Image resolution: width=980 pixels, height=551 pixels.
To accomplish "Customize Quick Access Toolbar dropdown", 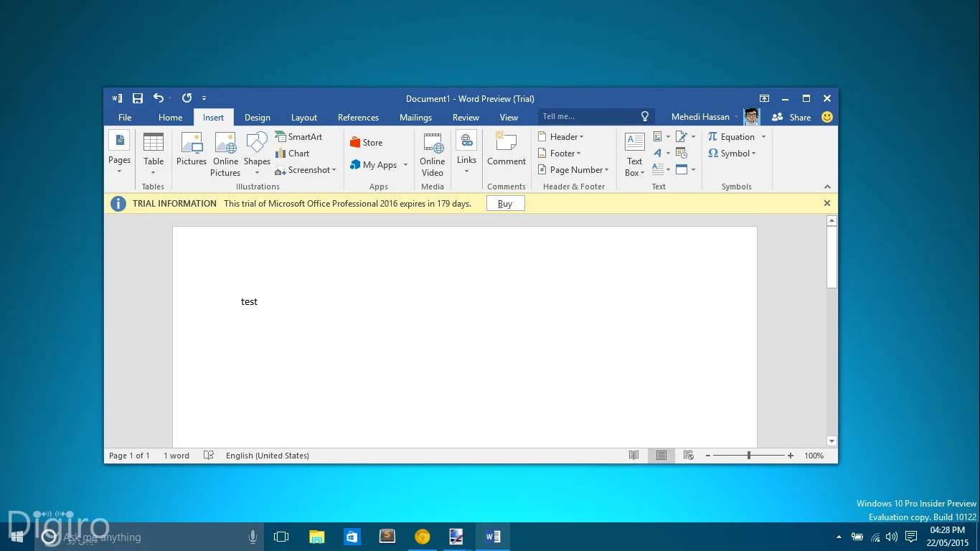I will (x=204, y=98).
